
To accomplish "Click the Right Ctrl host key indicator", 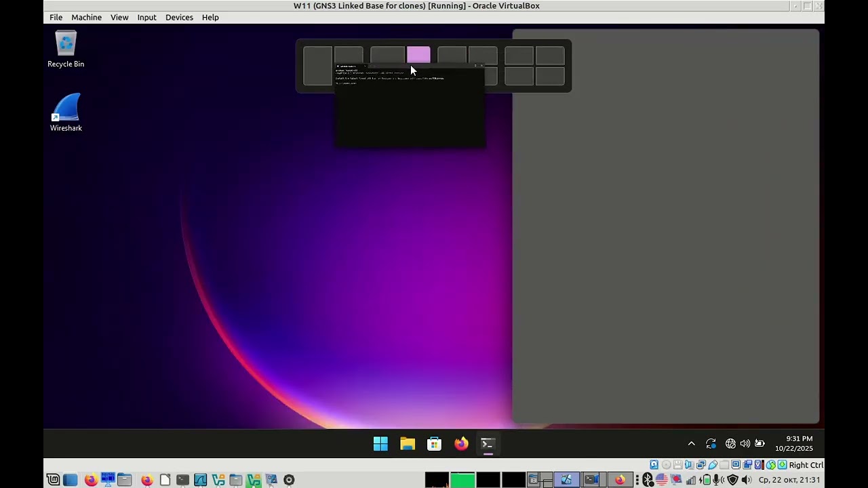I will (806, 465).
